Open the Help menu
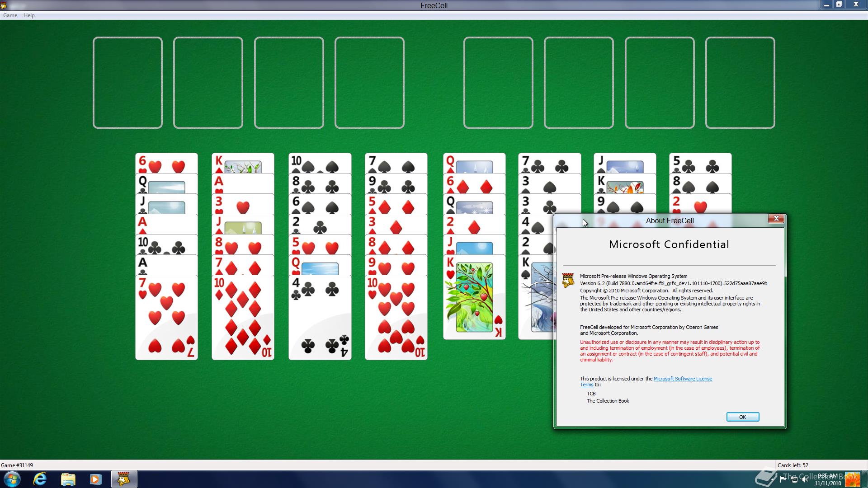 click(29, 15)
